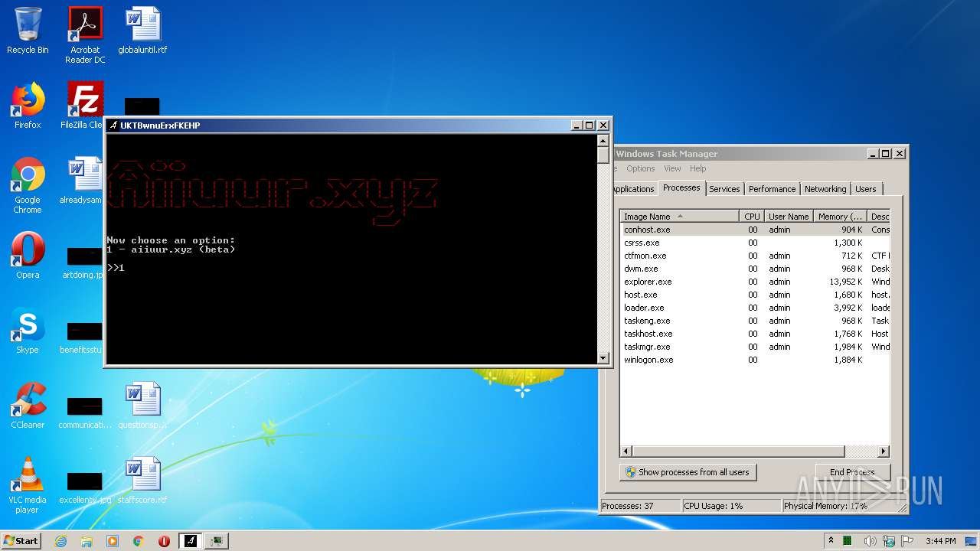Select host.exe process row

pyautogui.click(x=755, y=295)
